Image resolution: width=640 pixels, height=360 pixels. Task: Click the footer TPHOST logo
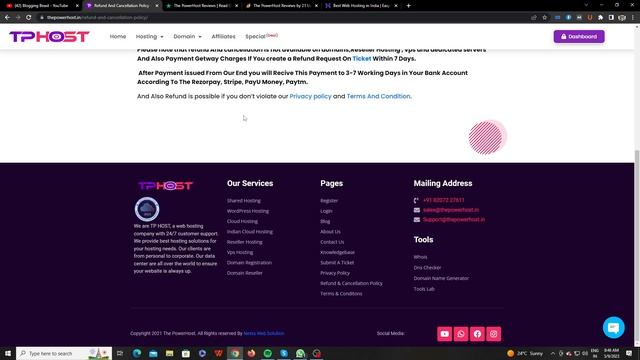coord(165,186)
